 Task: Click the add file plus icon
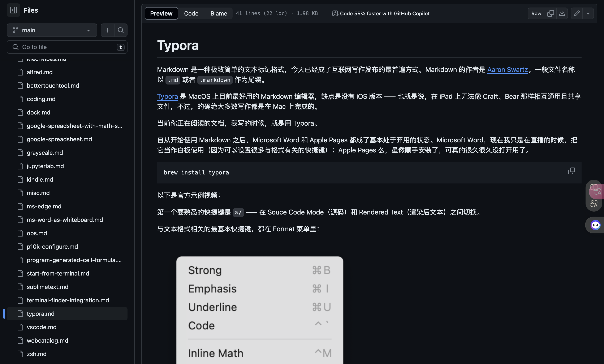pyautogui.click(x=107, y=30)
